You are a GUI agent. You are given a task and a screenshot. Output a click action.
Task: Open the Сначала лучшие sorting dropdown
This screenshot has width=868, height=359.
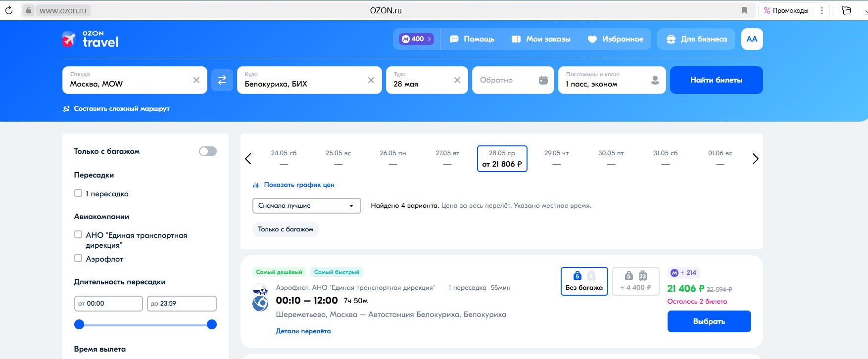tap(306, 206)
